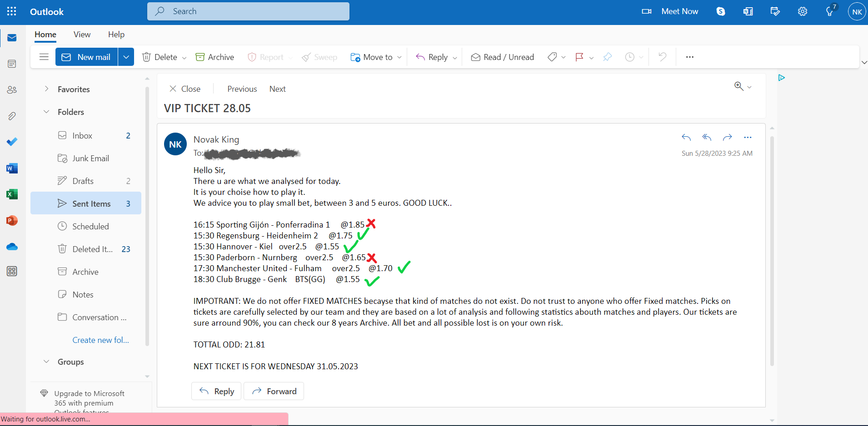Open the Junk Email folder
This screenshot has width=868, height=426.
click(86, 158)
